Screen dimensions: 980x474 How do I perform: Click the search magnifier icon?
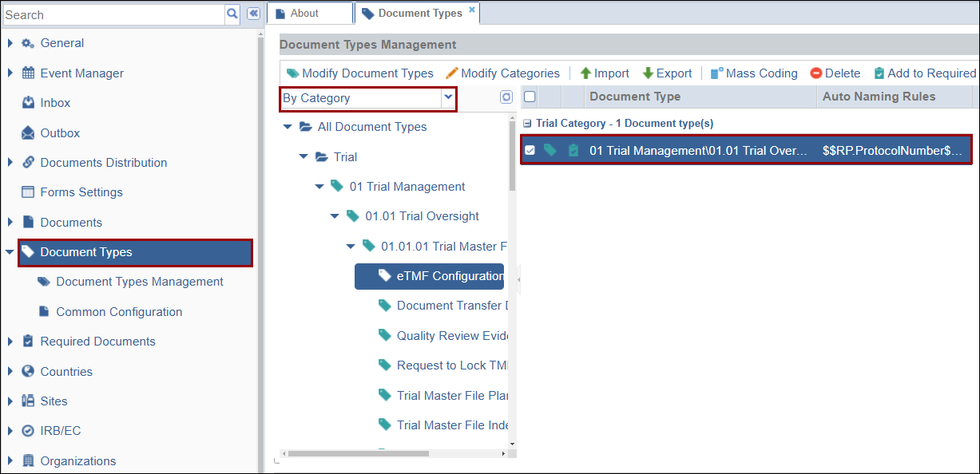(232, 14)
